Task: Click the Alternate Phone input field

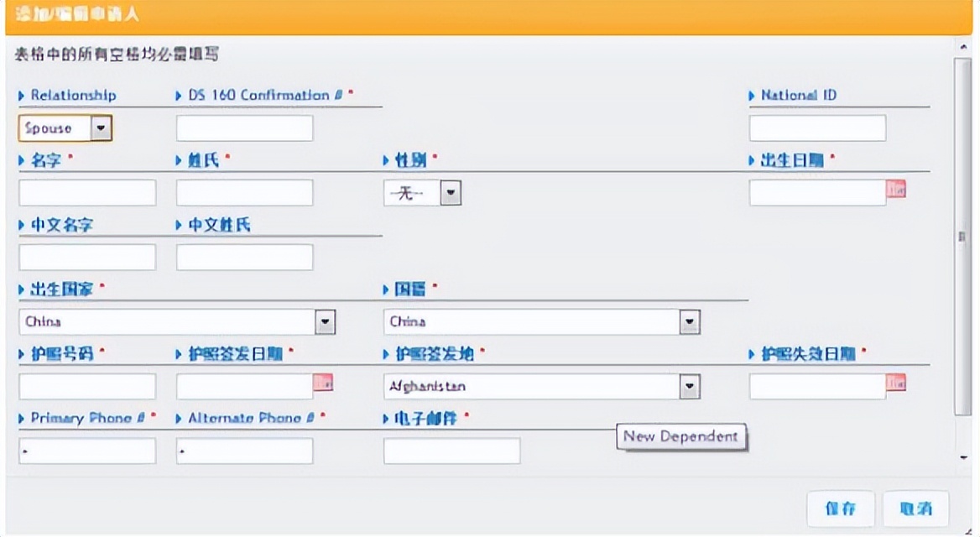Action: (244, 451)
